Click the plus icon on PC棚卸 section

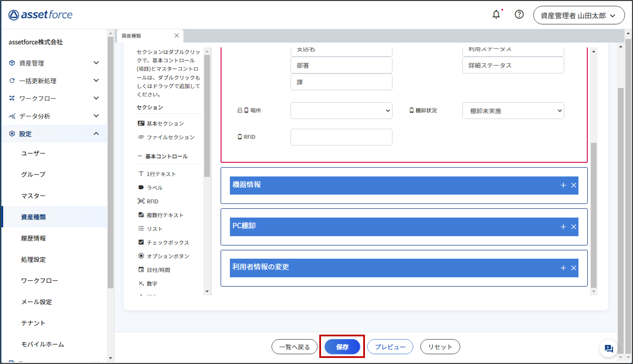(x=563, y=227)
